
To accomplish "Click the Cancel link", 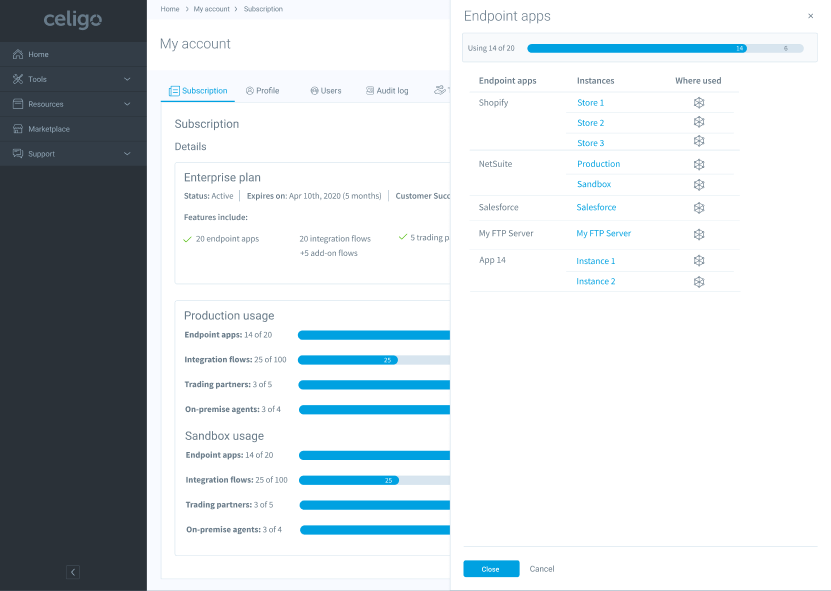I will pos(541,569).
